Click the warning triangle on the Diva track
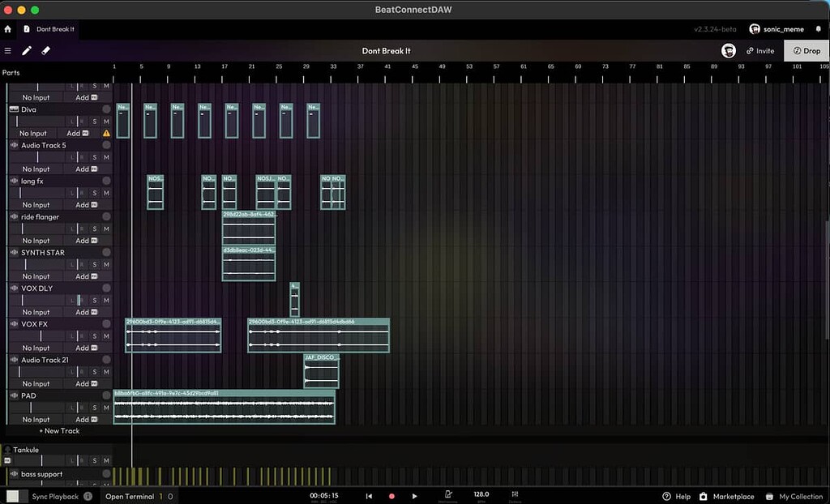This screenshot has width=830, height=504. (x=105, y=133)
